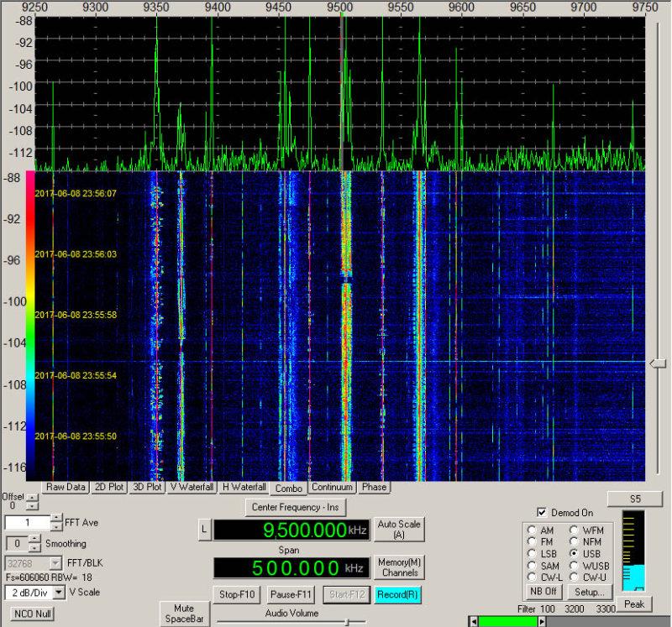Click the FFT Ave value field
The image size is (672, 627).
(x=28, y=522)
